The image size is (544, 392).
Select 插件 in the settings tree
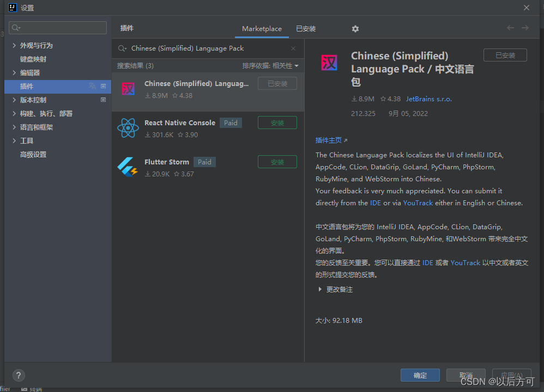[58, 87]
